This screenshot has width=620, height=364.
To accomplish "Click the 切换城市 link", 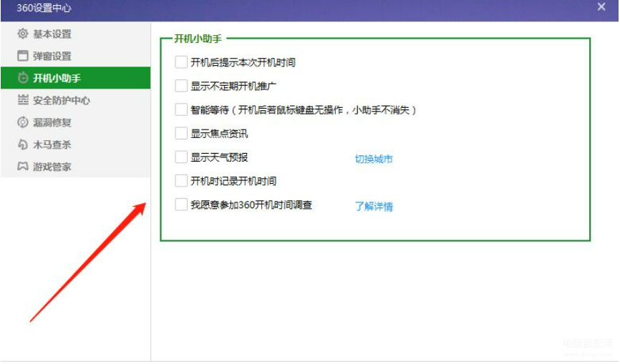I will point(374,159).
